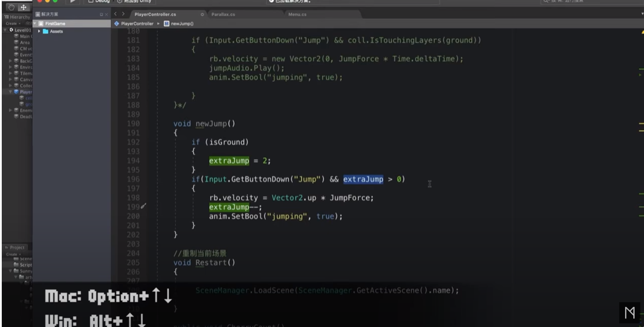The image size is (644, 327).
Task: Navigate back with the left chevron
Action: pyautogui.click(x=116, y=14)
